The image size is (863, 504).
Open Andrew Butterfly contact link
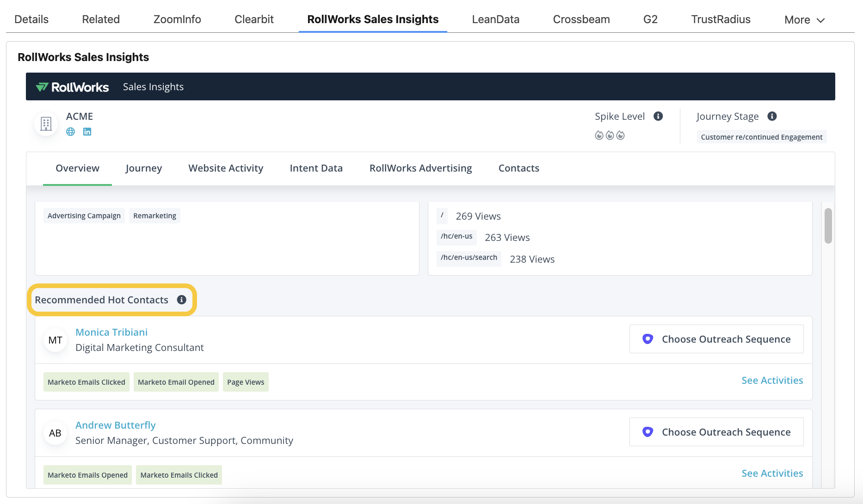115,425
